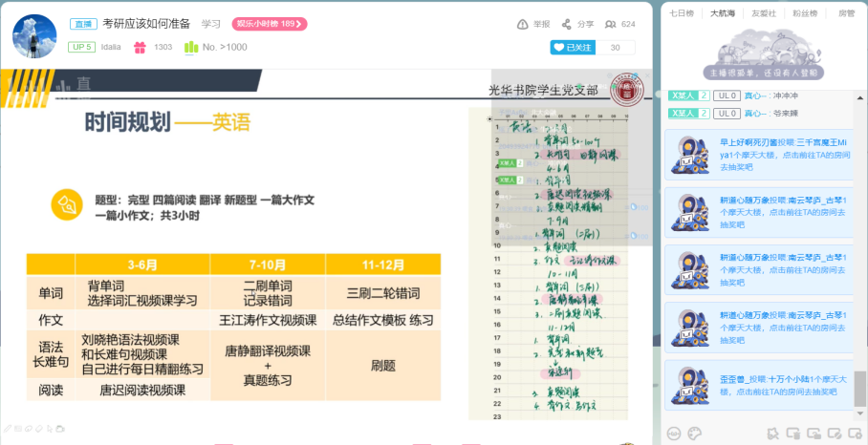The width and height of the screenshot is (868, 445).
Task: Click the lock chat scrolling icon
Action: 814,433
